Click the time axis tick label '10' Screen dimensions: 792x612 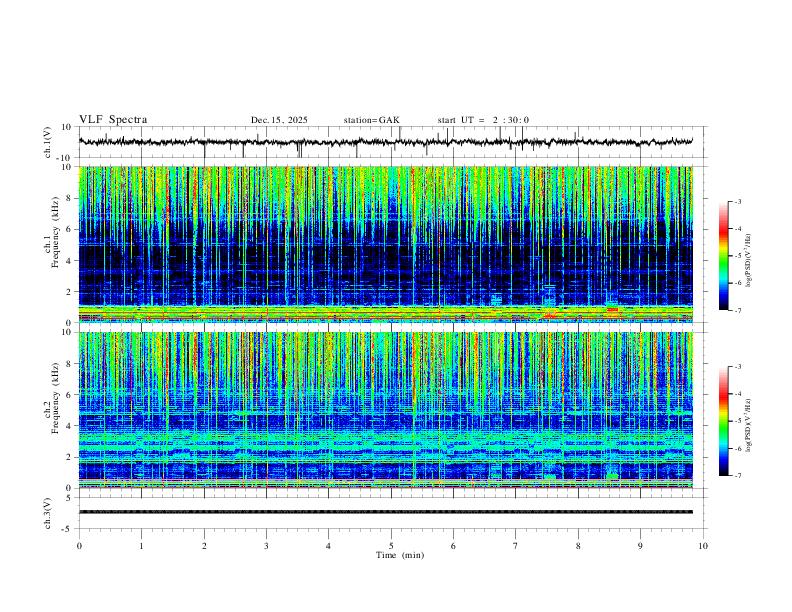[x=703, y=546]
